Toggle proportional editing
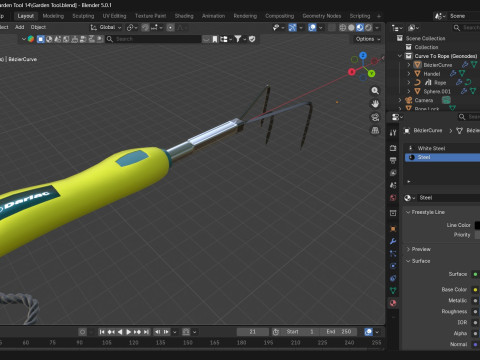This screenshot has height=360, width=480. pyautogui.click(x=170, y=28)
